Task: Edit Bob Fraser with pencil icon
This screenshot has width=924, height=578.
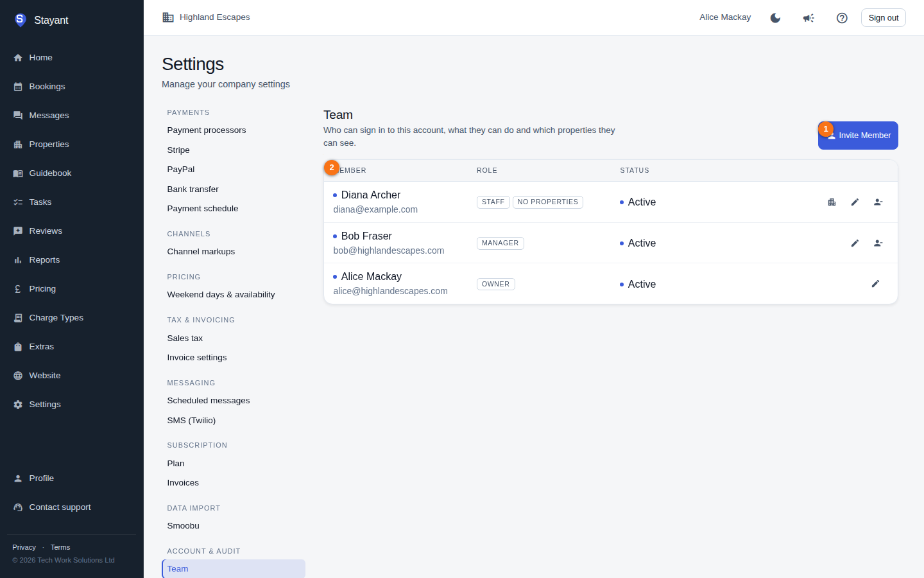Action: pos(855,243)
